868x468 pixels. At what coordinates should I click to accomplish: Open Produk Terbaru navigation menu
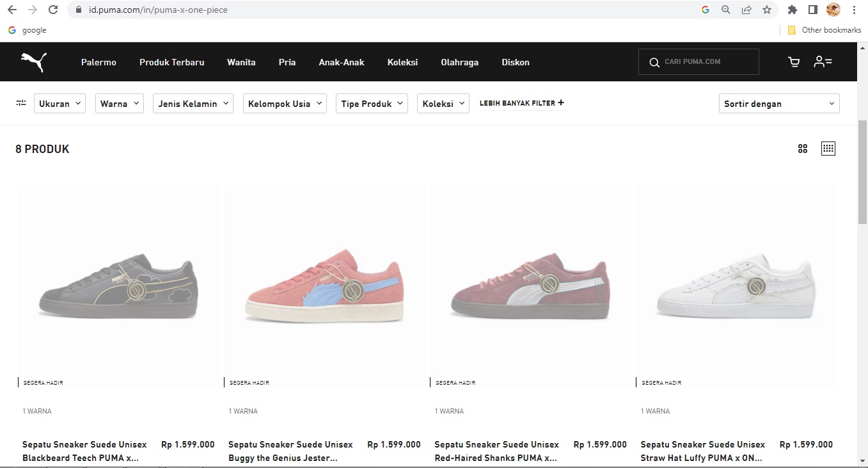pyautogui.click(x=172, y=62)
